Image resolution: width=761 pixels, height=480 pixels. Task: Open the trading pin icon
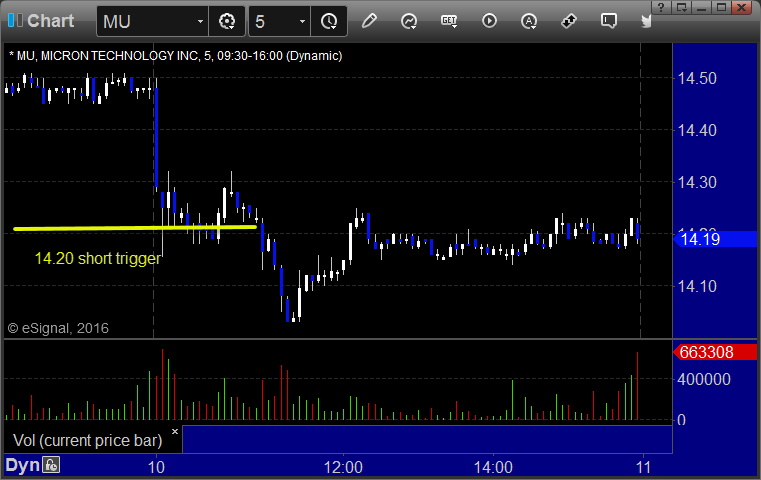pyautogui.click(x=569, y=21)
